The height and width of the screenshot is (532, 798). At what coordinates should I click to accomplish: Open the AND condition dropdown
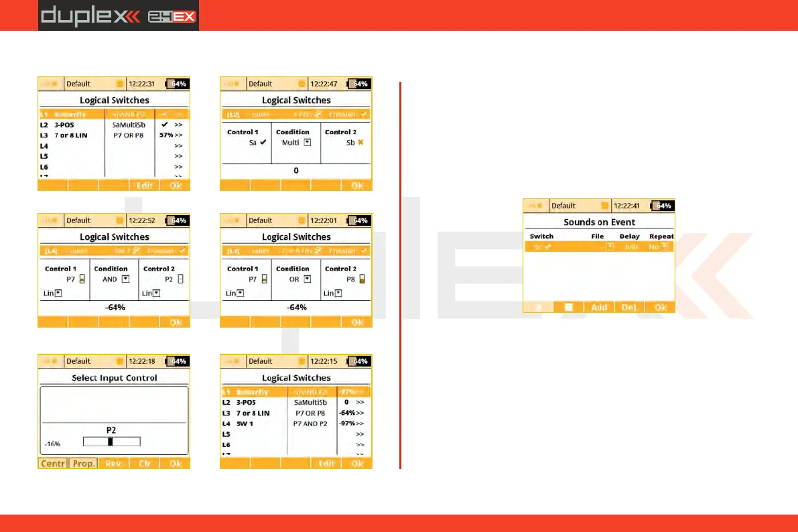[126, 279]
